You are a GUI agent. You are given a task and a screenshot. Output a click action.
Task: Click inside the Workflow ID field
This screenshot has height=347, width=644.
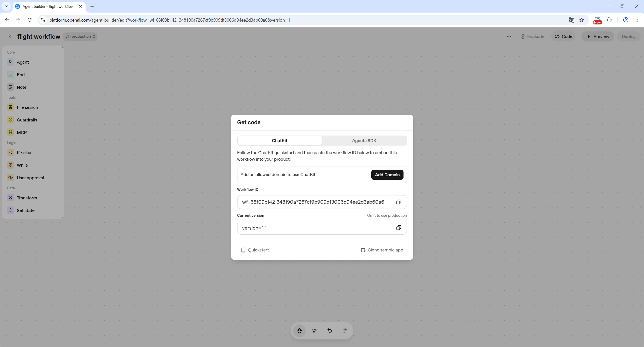[x=313, y=202]
